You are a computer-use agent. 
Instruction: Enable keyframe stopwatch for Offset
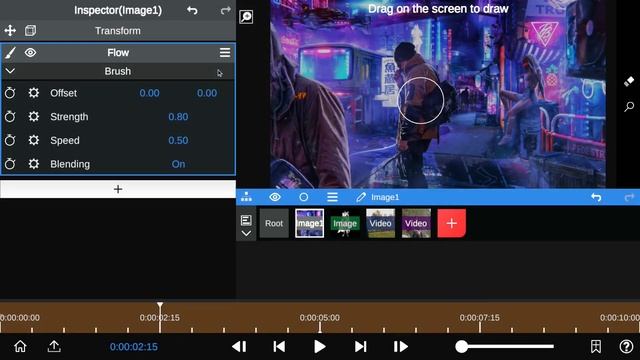(x=10, y=93)
